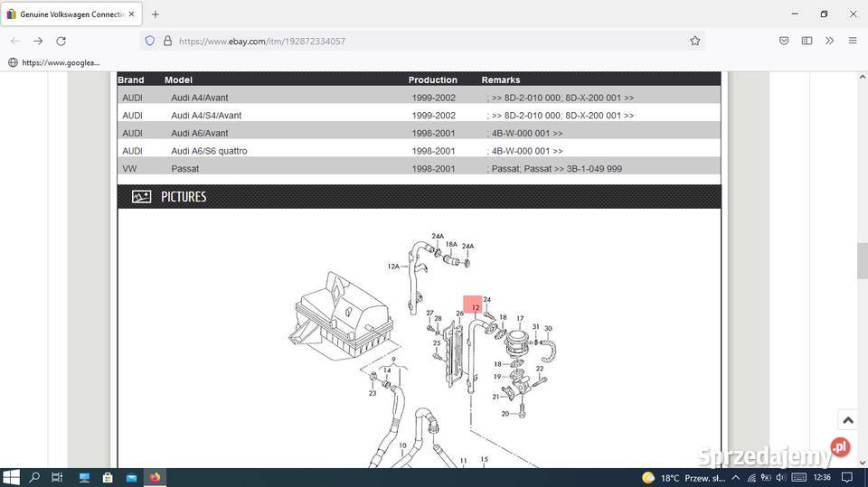Open the Windows Start menu
This screenshot has width=868, height=487.
click(11, 477)
